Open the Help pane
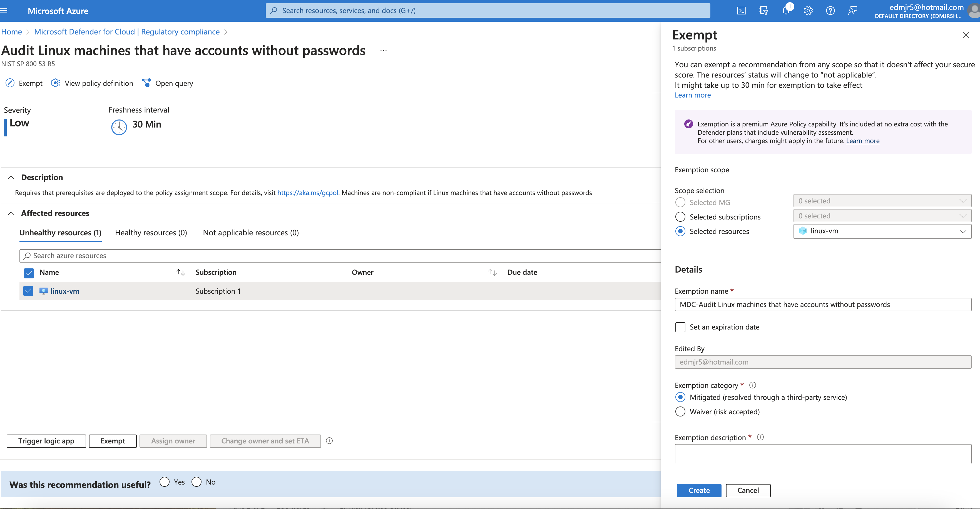This screenshot has width=980, height=509. (x=830, y=10)
